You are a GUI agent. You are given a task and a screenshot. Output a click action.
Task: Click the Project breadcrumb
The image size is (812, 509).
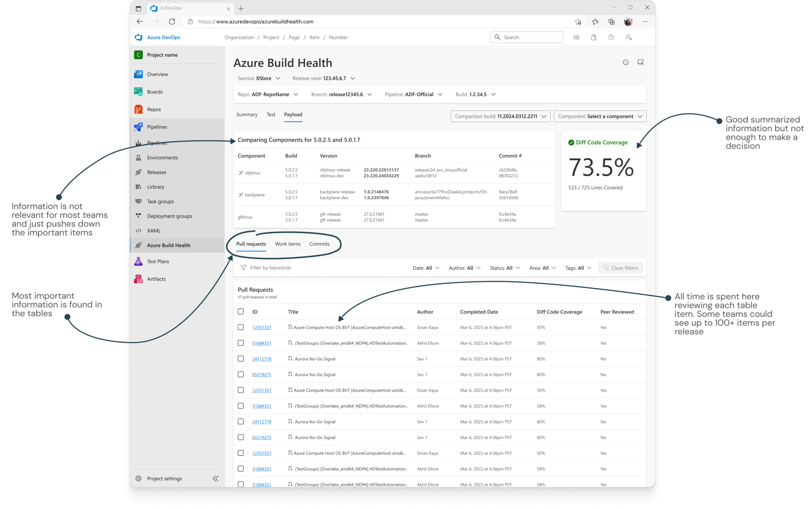(x=271, y=37)
